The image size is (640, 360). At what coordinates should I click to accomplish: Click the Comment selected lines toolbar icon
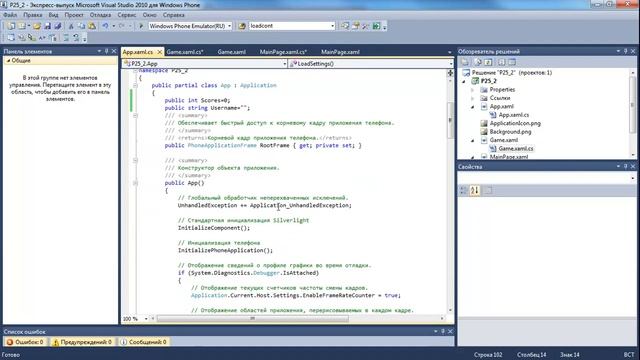[65, 38]
